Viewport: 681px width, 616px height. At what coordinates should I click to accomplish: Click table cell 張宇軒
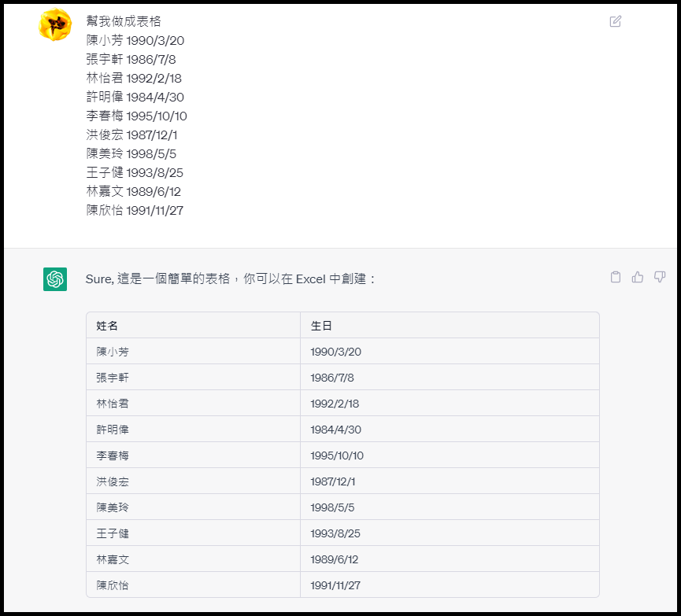click(x=193, y=378)
